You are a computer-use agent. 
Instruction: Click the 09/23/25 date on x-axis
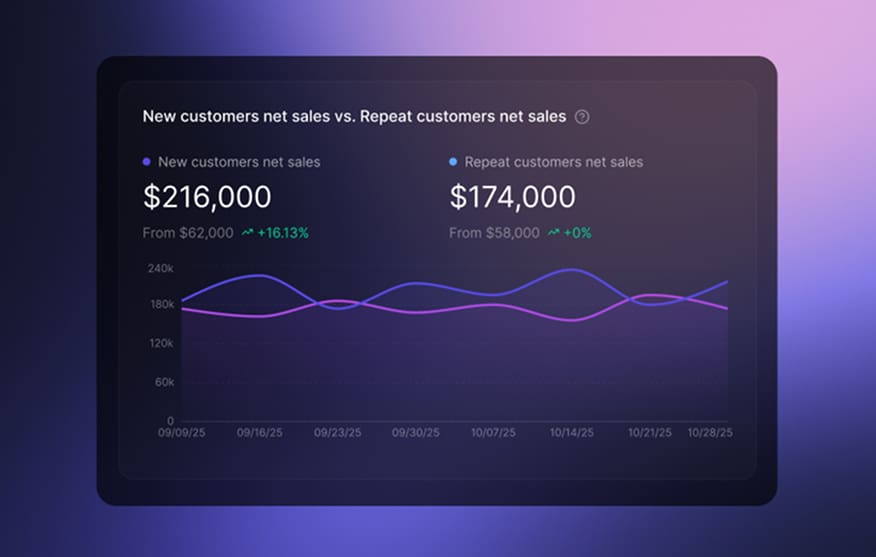(337, 433)
